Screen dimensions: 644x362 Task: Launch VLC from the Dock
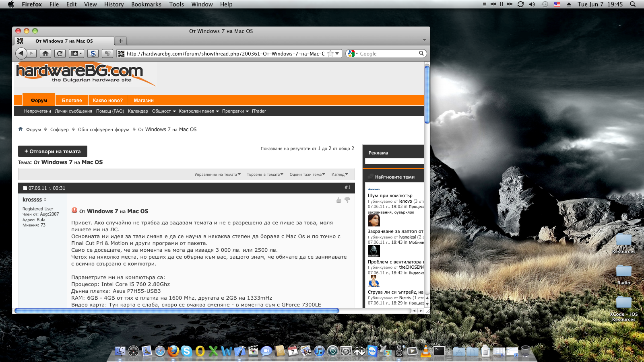pyautogui.click(x=425, y=351)
